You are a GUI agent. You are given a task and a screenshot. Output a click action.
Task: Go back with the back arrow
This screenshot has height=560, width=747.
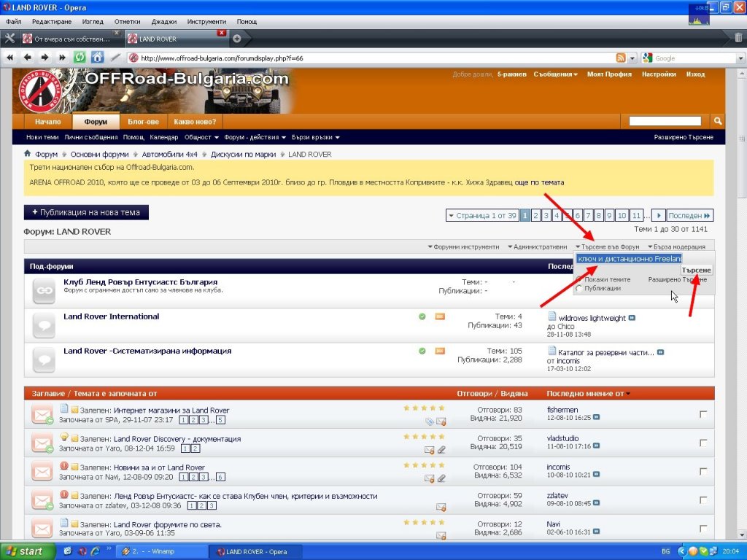point(28,58)
